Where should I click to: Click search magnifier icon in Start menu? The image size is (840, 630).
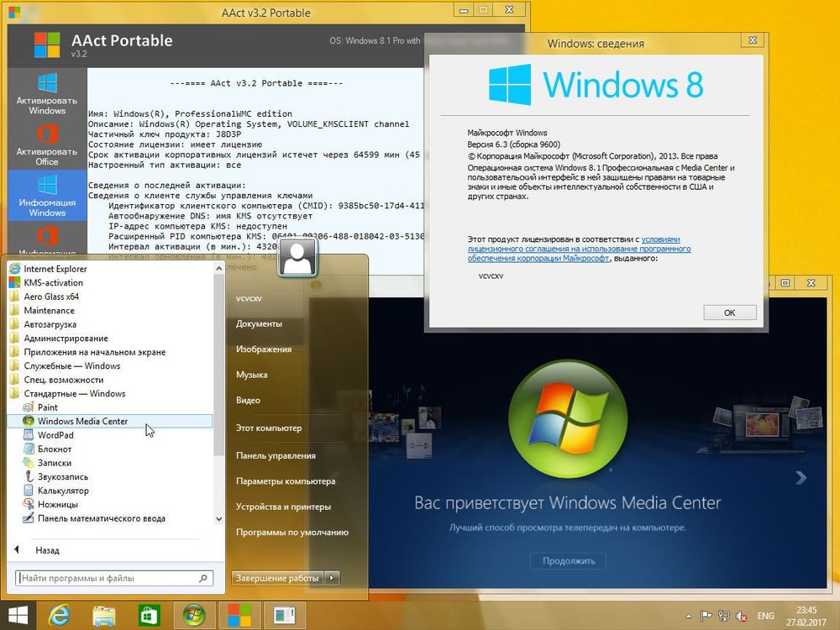click(203, 578)
